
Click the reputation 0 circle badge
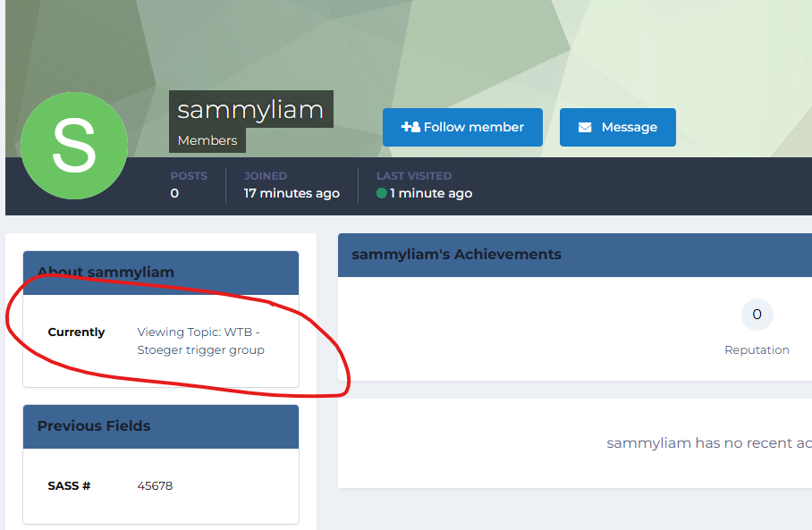click(x=757, y=315)
